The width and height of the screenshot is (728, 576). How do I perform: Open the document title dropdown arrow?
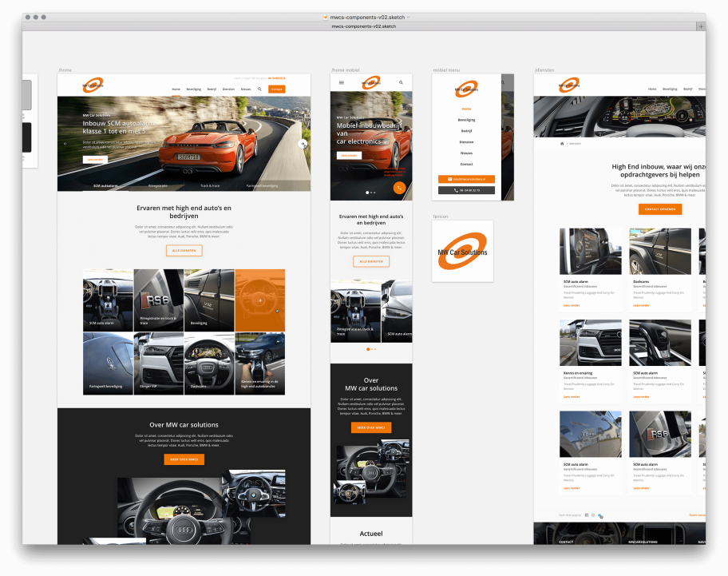point(408,18)
